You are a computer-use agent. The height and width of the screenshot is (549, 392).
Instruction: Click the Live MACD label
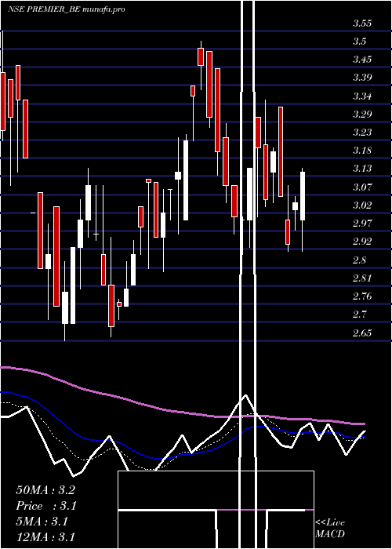[330, 529]
